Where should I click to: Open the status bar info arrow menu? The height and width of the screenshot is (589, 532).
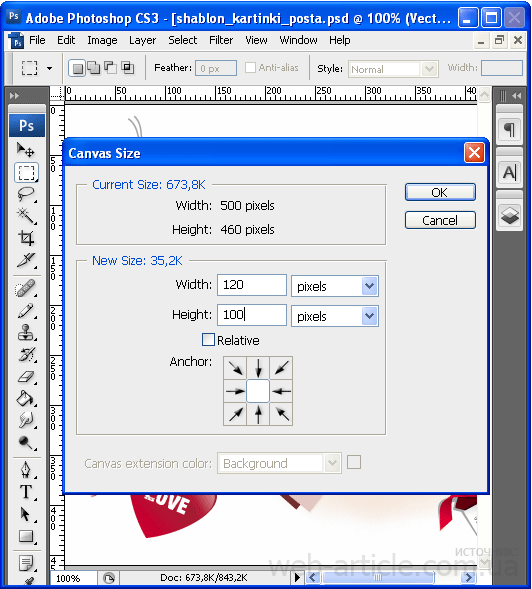coord(298,577)
